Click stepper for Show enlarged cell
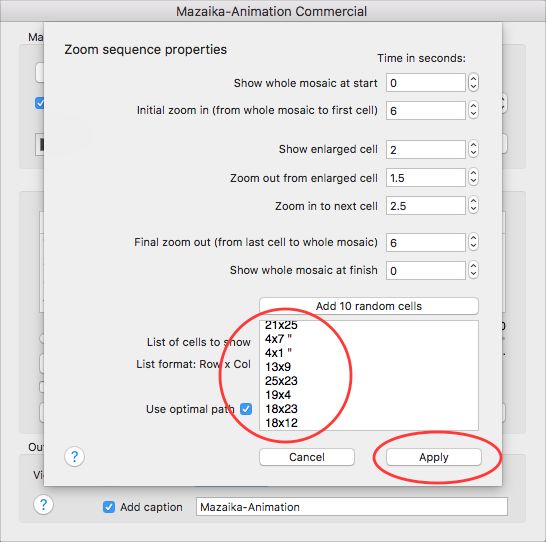 (473, 149)
